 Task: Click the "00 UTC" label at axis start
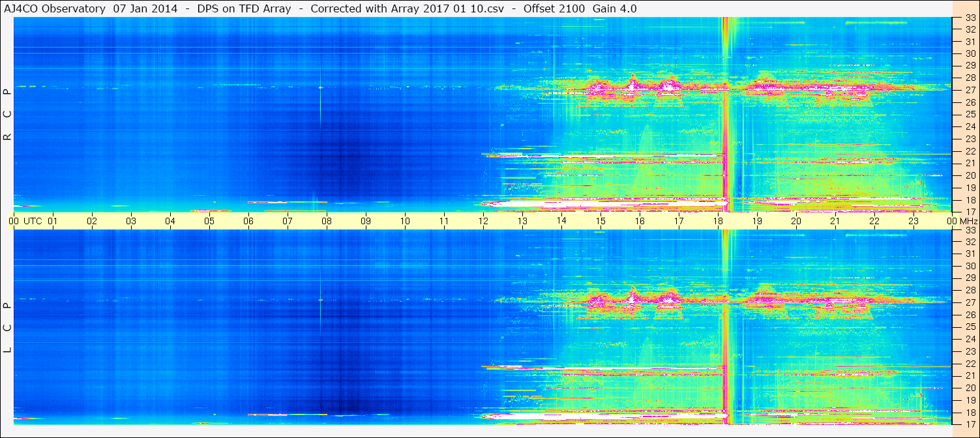click(25, 221)
